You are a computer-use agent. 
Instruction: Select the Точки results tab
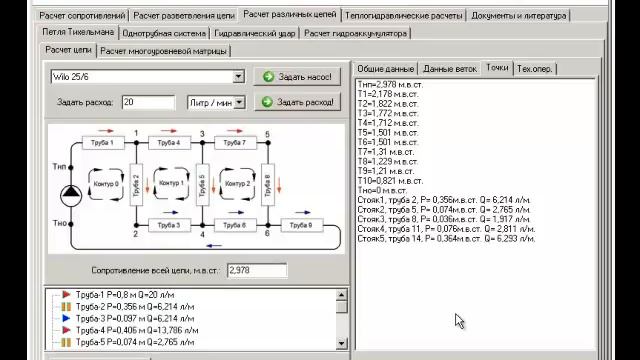tap(497, 68)
